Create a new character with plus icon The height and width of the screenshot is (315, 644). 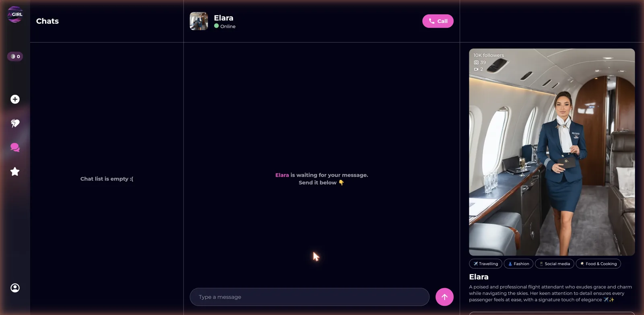[15, 99]
